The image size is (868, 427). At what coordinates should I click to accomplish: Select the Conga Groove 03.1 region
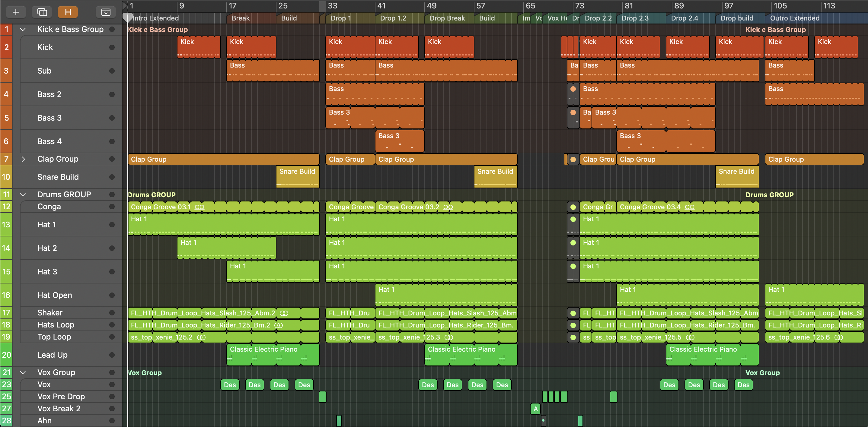pos(223,207)
